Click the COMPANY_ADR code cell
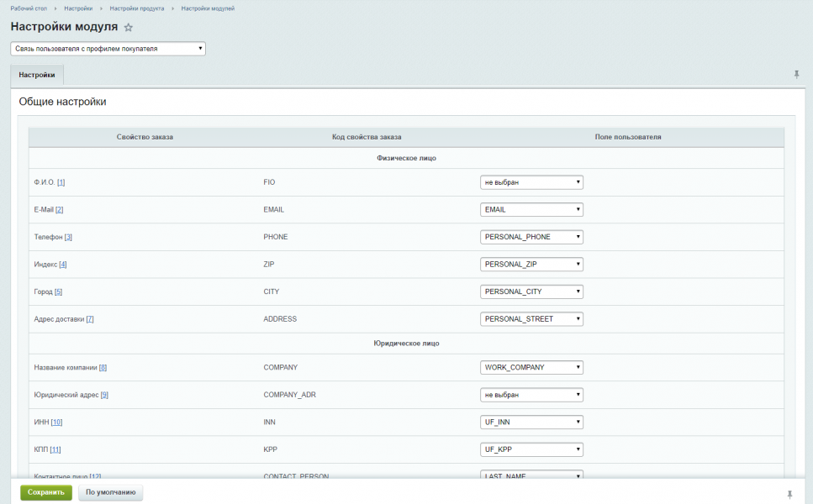This screenshot has width=813, height=504. point(289,395)
